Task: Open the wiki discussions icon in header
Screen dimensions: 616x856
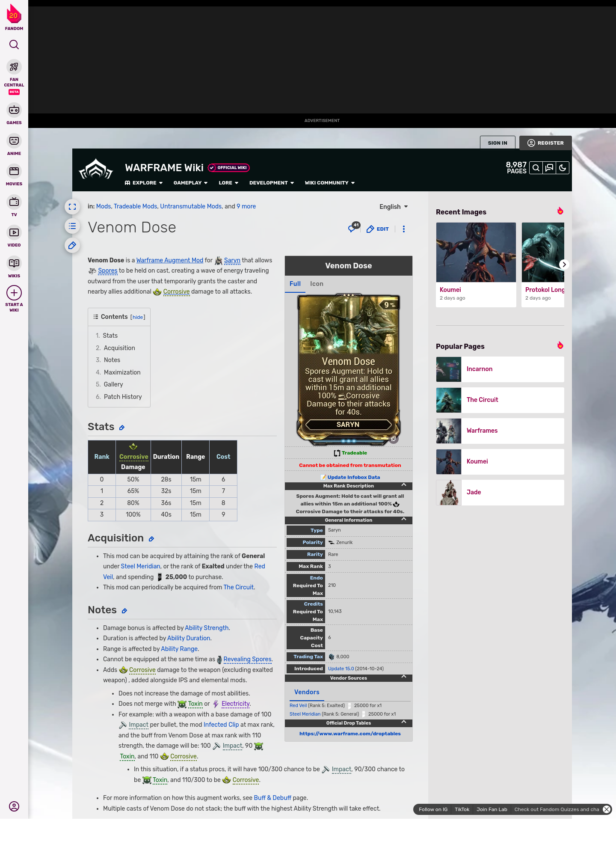Action: [x=549, y=168]
